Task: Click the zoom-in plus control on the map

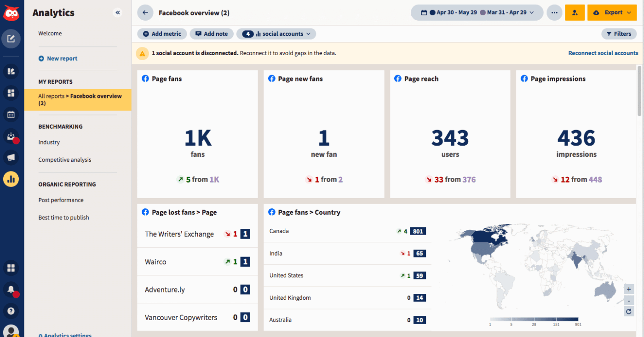Action: point(628,289)
